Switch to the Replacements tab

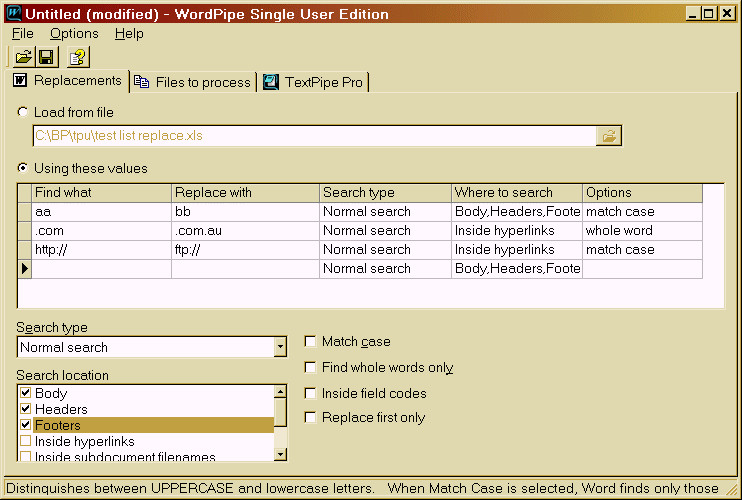point(69,81)
